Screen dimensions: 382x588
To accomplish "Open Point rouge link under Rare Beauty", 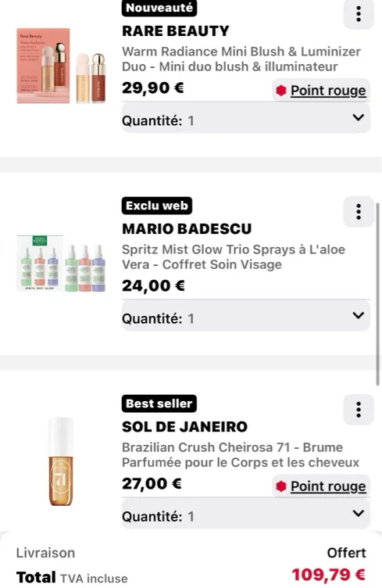I will pyautogui.click(x=328, y=91).
